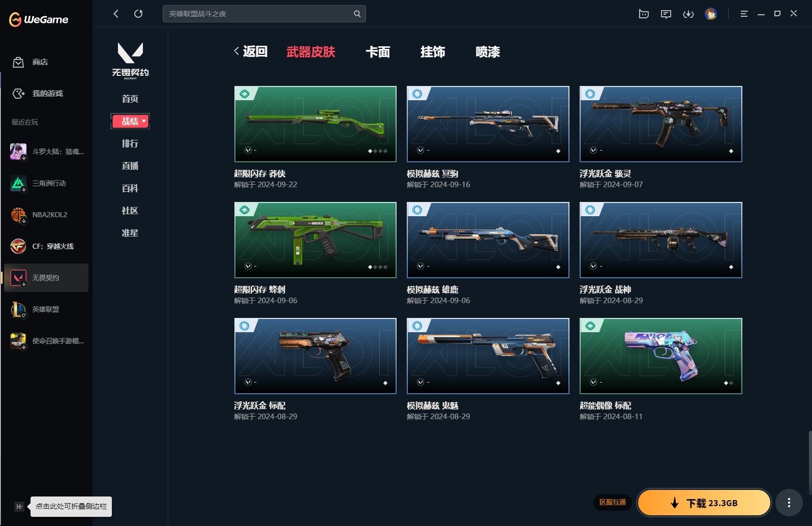This screenshot has width=812, height=526.
Task: Click the 超限闪存 莽侠 title text
Action: [x=260, y=173]
